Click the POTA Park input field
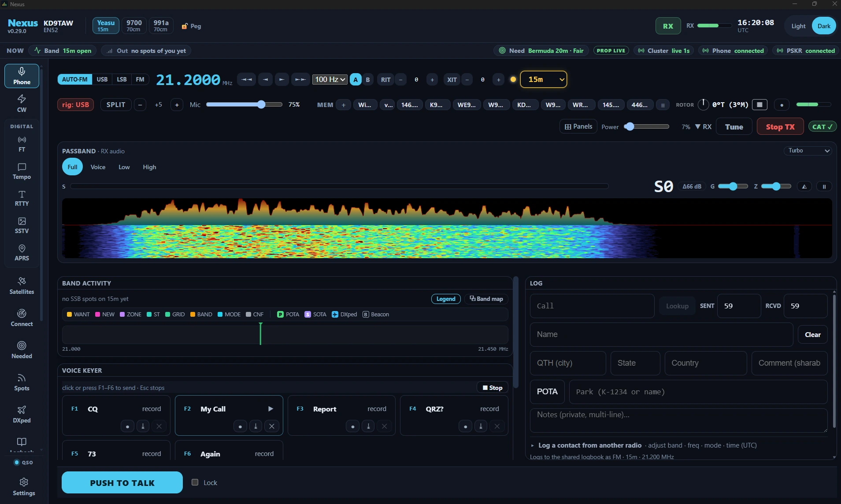Viewport: 841px width, 504px height. tap(698, 392)
